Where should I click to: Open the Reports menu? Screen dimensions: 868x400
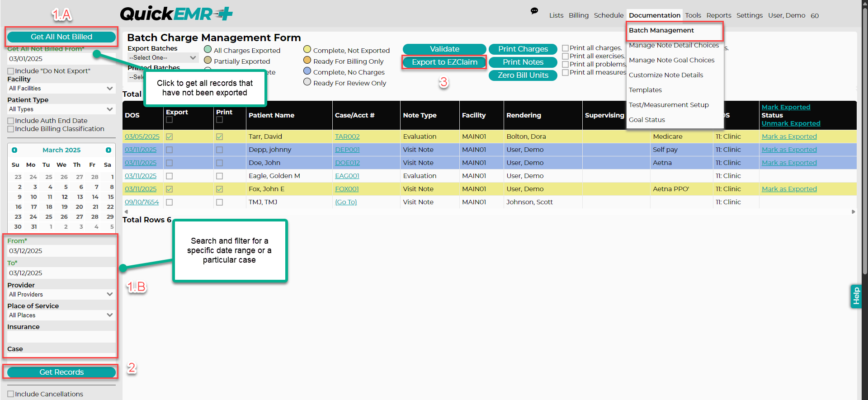click(x=719, y=15)
